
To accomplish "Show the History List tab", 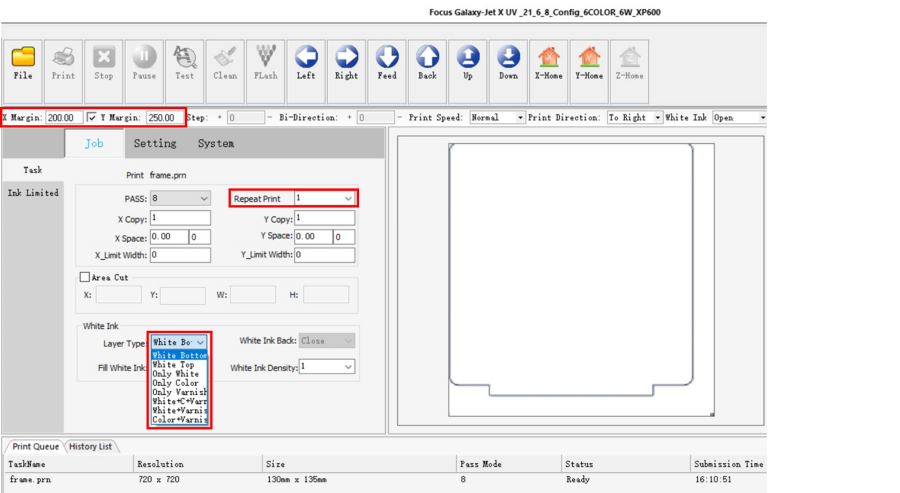I will click(x=91, y=447).
